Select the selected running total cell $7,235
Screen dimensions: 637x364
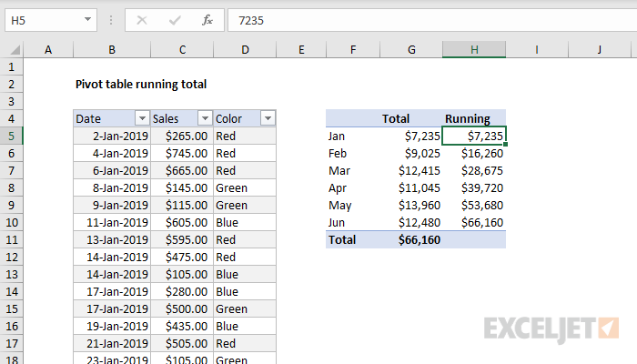[474, 136]
